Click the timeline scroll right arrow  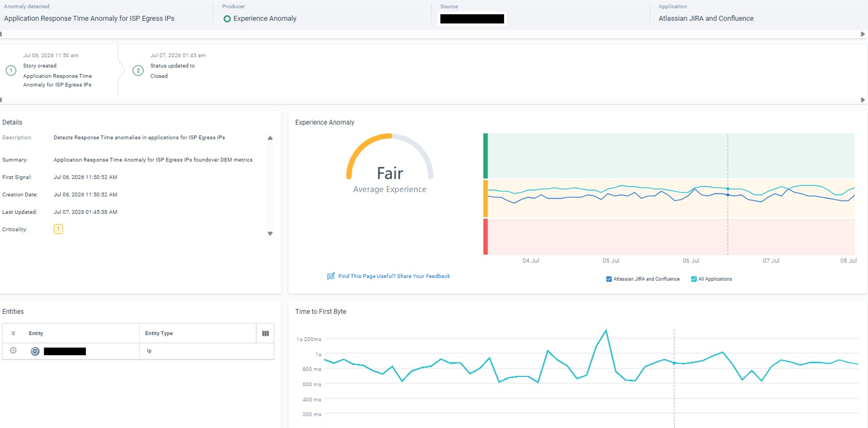[863, 100]
